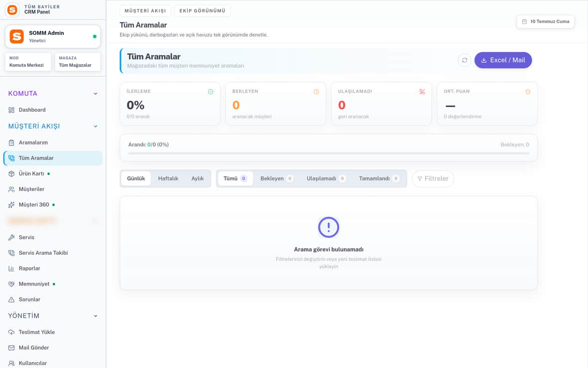Switch period to Haftalık
The width and height of the screenshot is (588, 368).
coord(168,179)
